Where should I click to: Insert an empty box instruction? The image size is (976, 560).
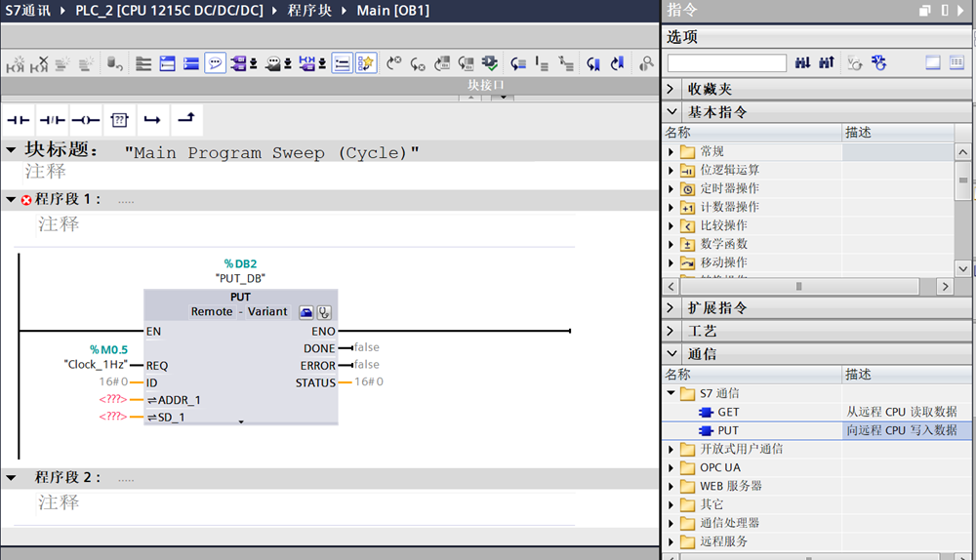(x=118, y=120)
